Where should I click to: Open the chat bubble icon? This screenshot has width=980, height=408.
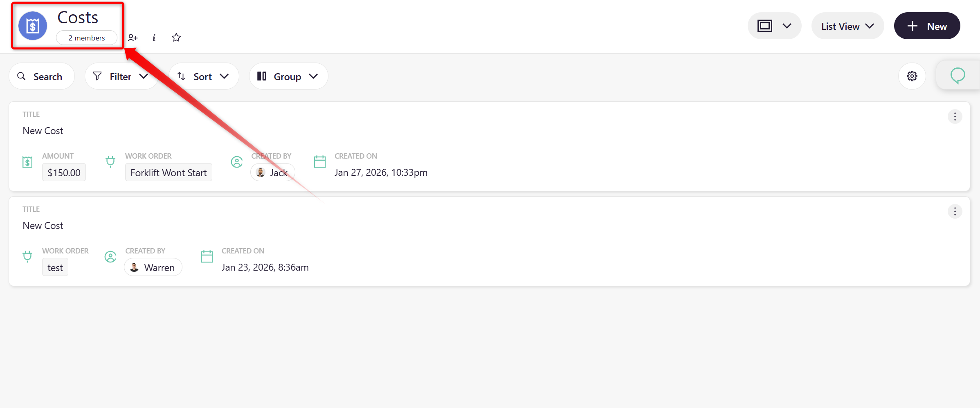pyautogui.click(x=958, y=76)
